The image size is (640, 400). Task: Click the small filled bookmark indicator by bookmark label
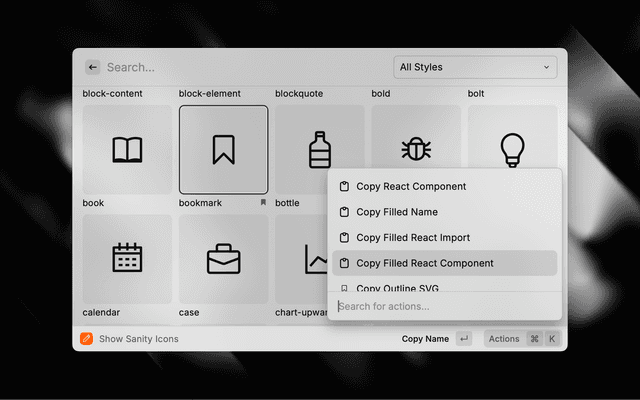pyautogui.click(x=263, y=202)
